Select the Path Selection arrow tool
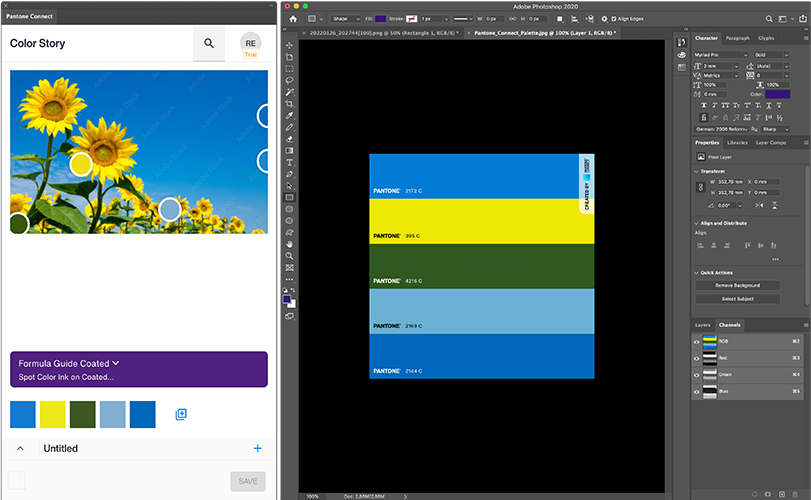Screen dimensions: 811x500 [x=289, y=186]
